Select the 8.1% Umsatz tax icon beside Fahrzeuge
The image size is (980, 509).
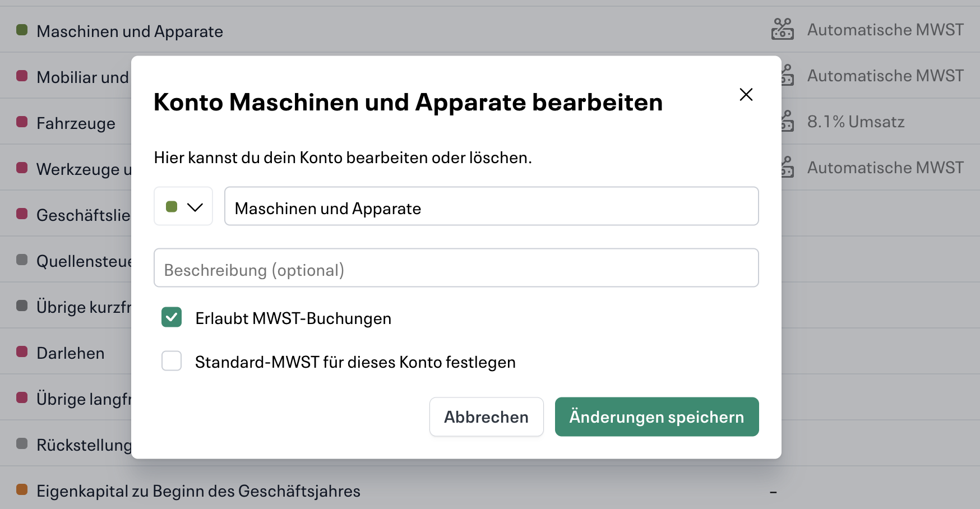click(787, 121)
